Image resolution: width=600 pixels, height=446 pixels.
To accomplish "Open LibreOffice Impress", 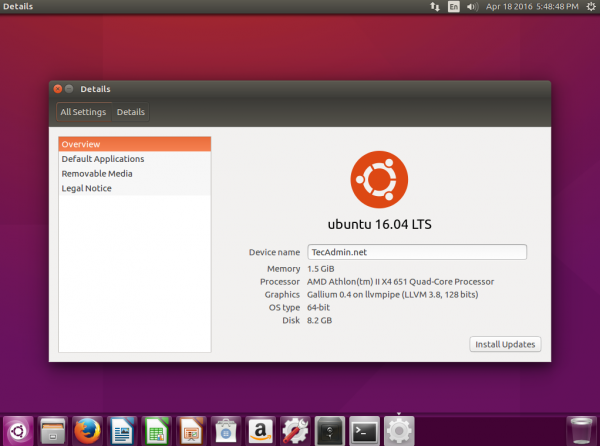I will tap(191, 430).
